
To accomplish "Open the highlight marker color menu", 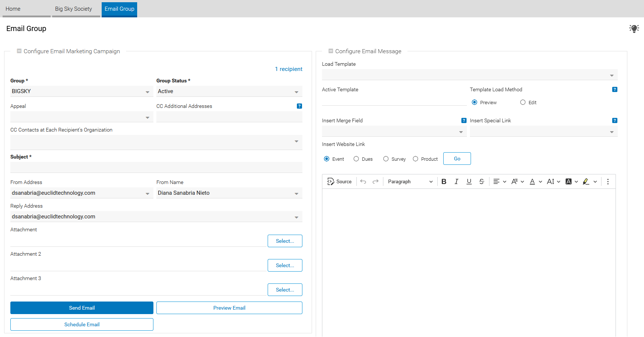I will 590,181.
